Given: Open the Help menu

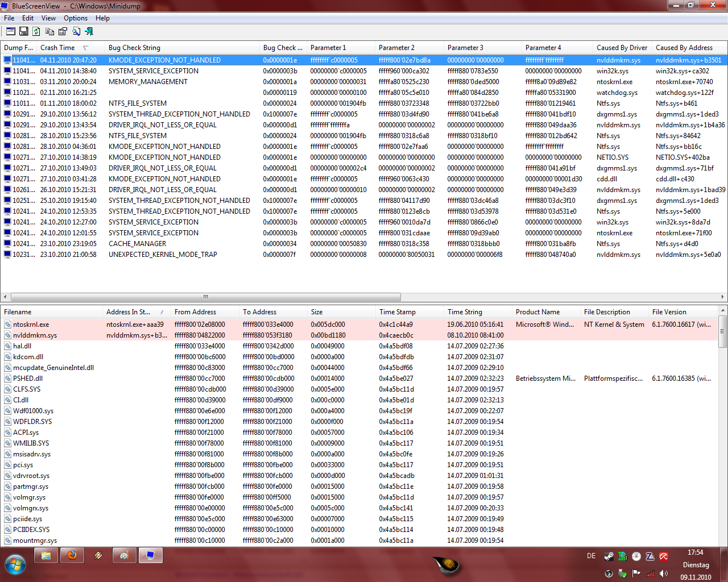Looking at the screenshot, I should pyautogui.click(x=102, y=18).
